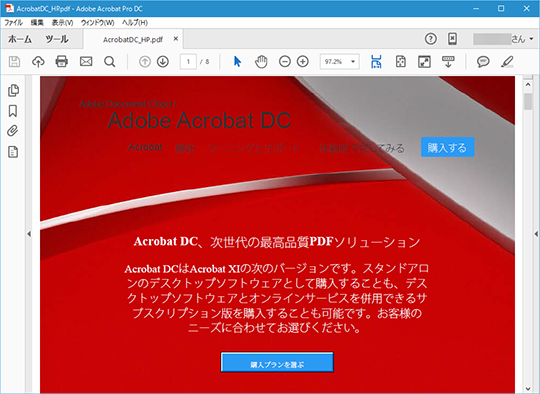The width and height of the screenshot is (540, 394).
Task: Go to next page arrow
Action: tap(163, 62)
